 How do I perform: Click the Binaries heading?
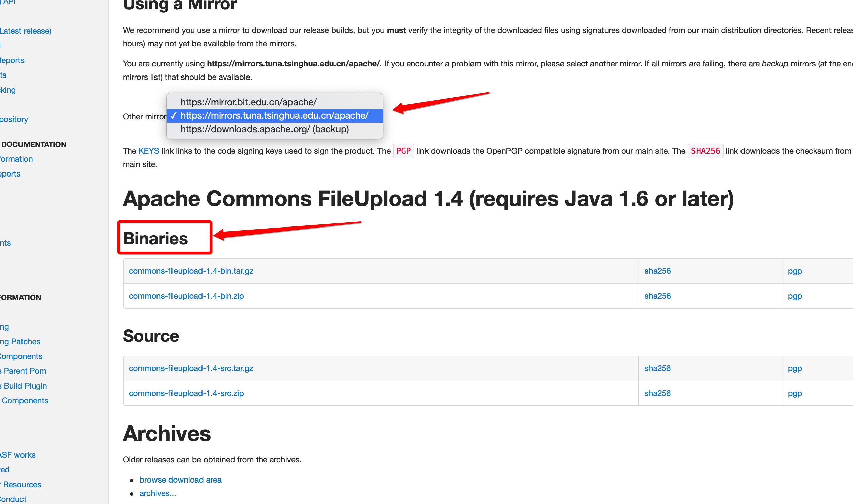pyautogui.click(x=155, y=239)
